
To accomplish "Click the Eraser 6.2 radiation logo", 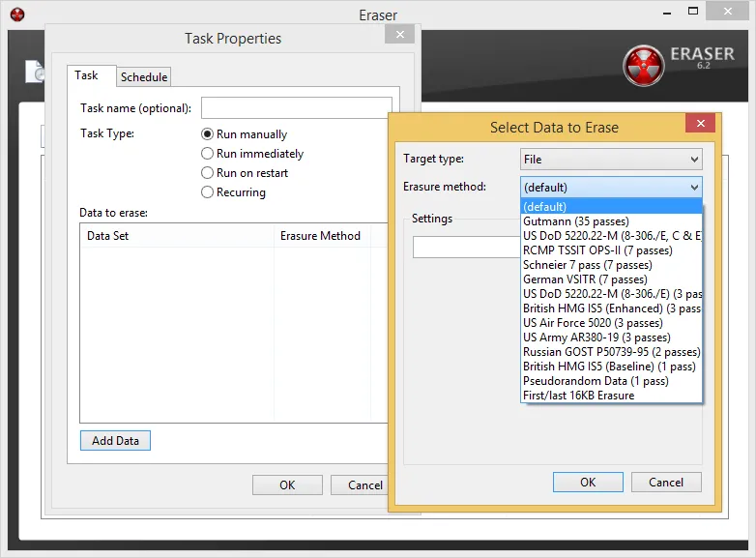I will click(x=643, y=66).
